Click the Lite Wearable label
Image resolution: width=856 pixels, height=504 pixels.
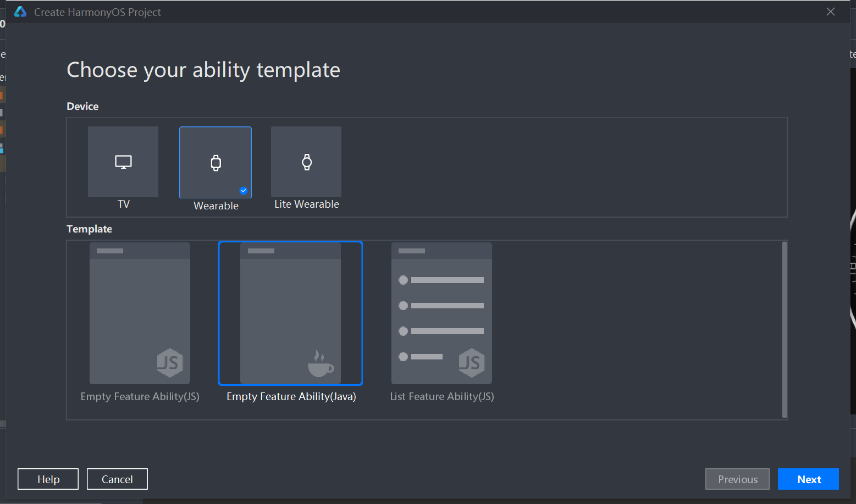[x=307, y=204]
